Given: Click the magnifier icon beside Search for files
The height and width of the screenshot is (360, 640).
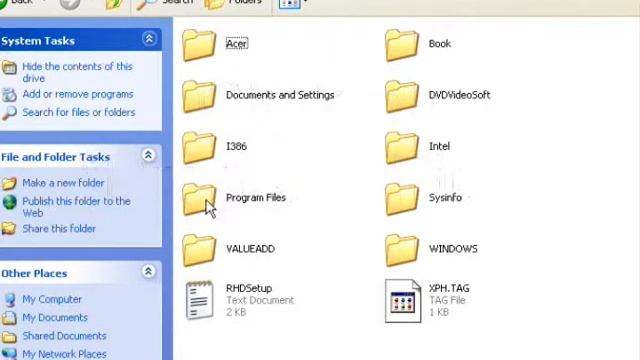Looking at the screenshot, I should pyautogui.click(x=9, y=113).
